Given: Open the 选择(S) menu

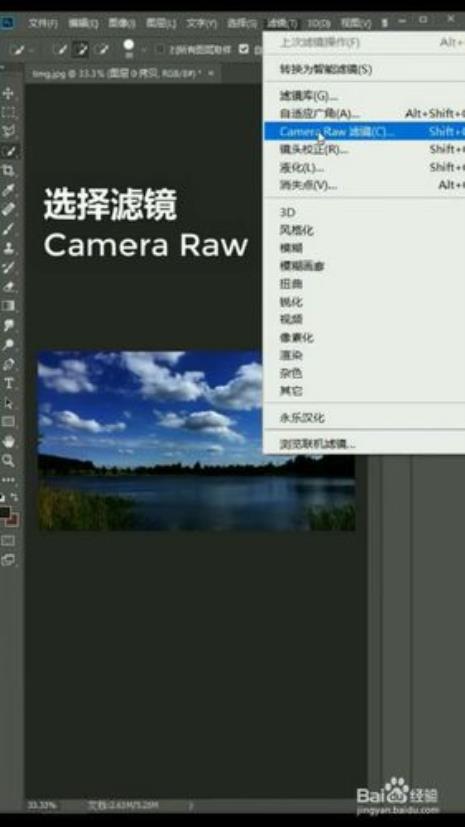Looking at the screenshot, I should pos(242,23).
